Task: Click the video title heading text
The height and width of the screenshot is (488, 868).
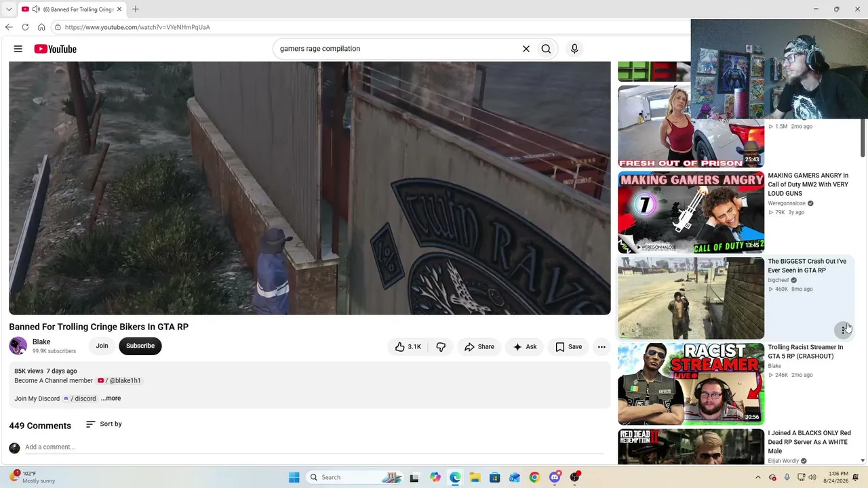Action: [x=99, y=327]
